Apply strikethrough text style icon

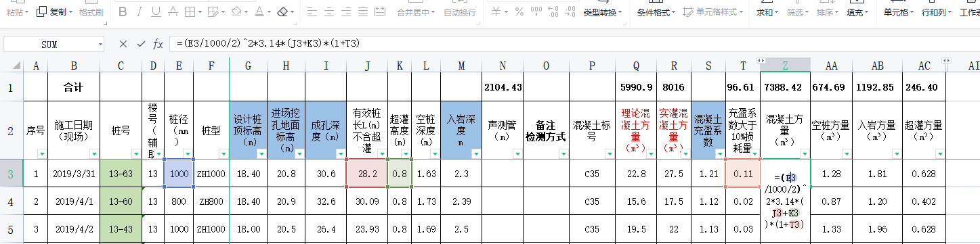pos(173,11)
